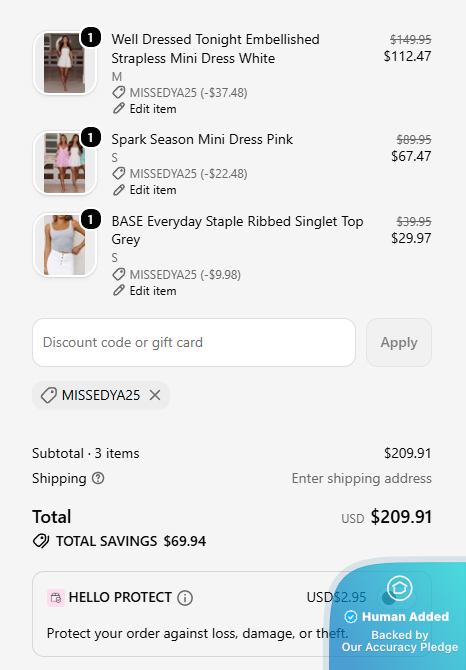Screen dimensions: 466x670
Task: Apply the discount code
Action: [x=399, y=342]
